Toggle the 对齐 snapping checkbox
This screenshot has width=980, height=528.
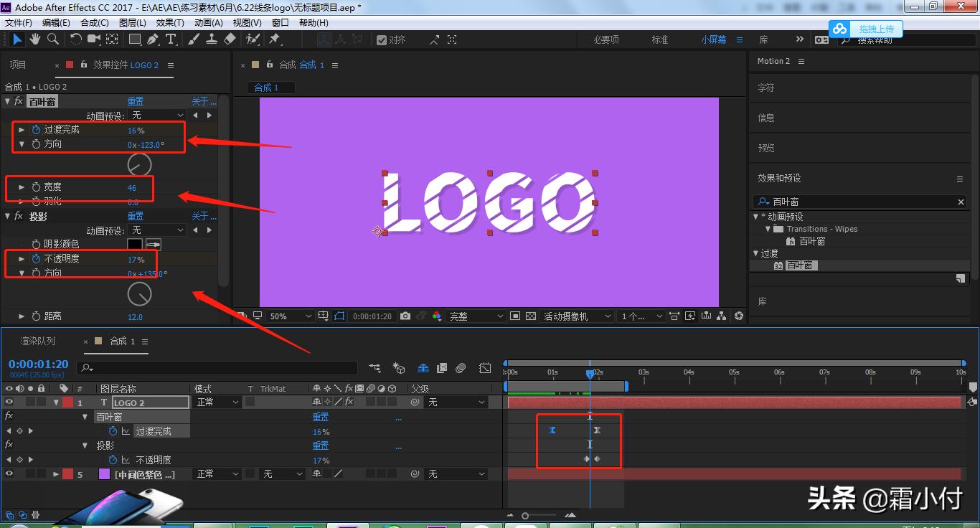click(x=382, y=40)
